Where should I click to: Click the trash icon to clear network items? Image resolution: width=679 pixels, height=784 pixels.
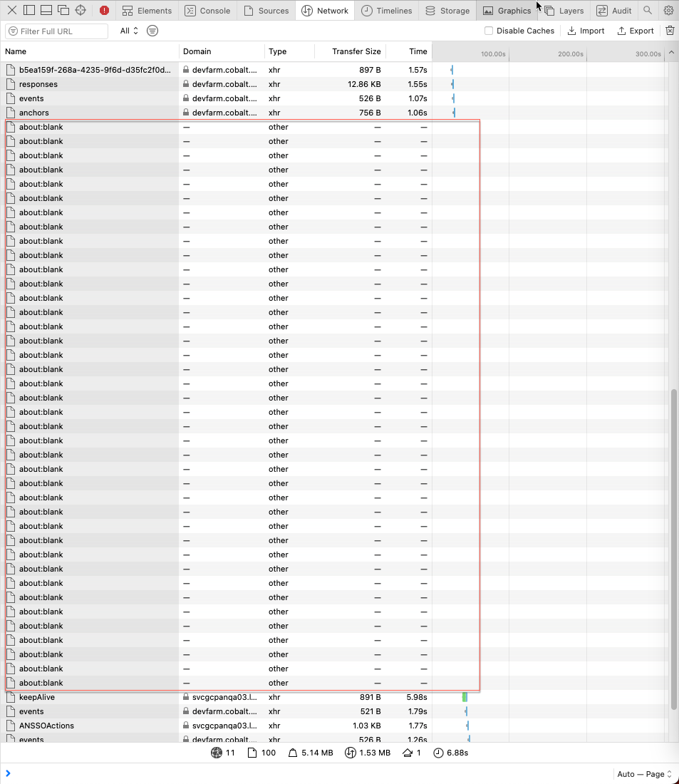click(x=670, y=31)
